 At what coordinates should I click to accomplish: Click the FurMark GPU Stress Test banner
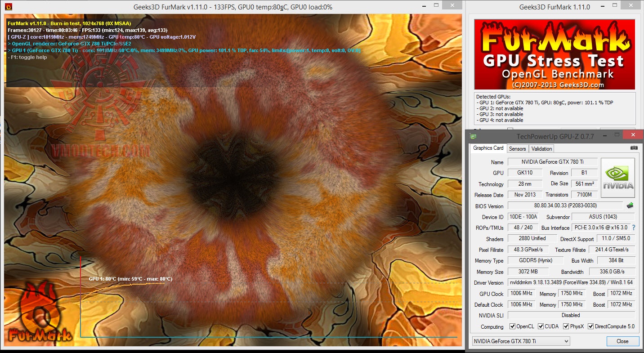[555, 54]
